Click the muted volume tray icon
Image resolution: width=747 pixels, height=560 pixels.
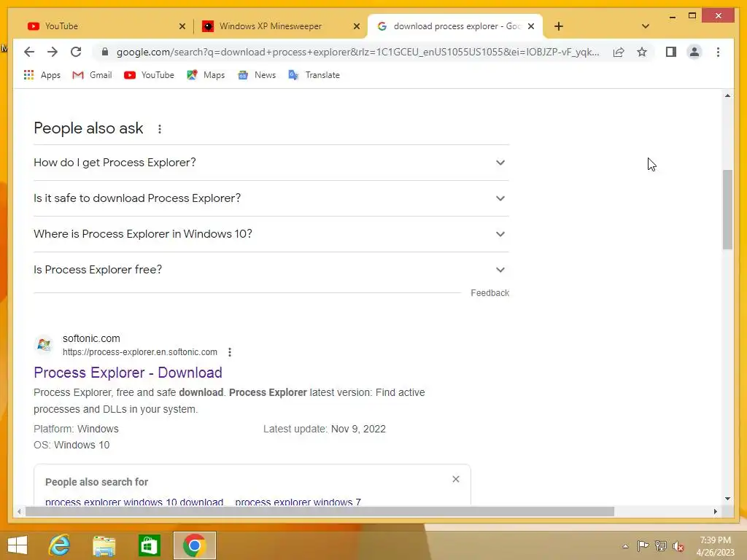click(x=678, y=546)
